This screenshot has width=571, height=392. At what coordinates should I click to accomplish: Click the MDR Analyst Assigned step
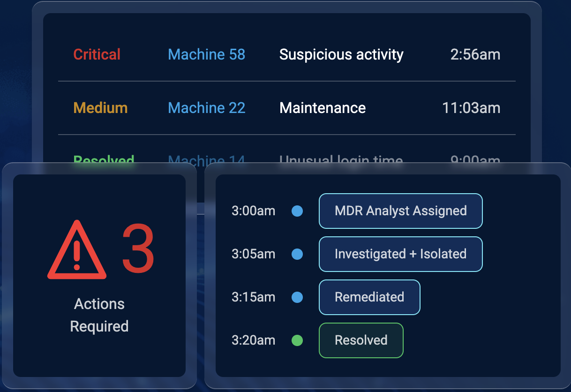click(x=401, y=211)
